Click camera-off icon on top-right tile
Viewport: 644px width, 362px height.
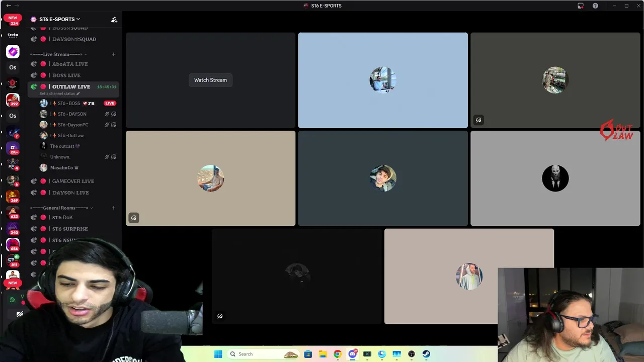click(x=478, y=120)
